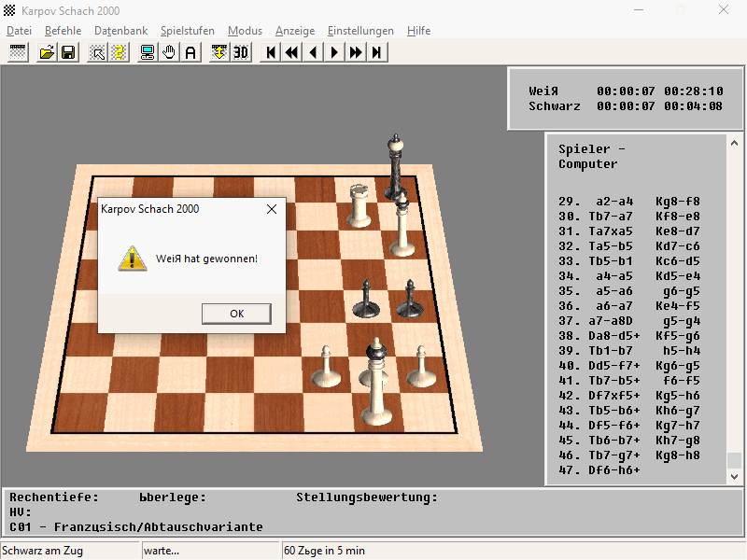Open the Spielstufen menu
Image resolution: width=747 pixels, height=560 pixels.
click(188, 31)
